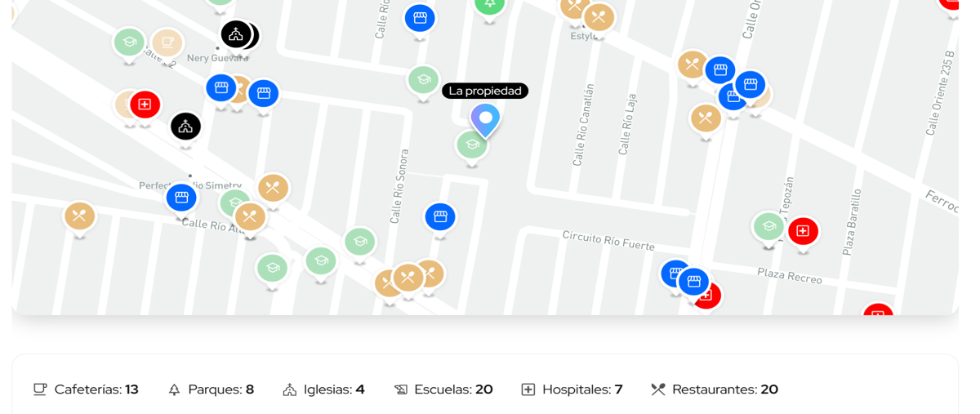The height and width of the screenshot is (414, 980).
Task: Select the Hospitales: 7 category
Action: click(572, 390)
